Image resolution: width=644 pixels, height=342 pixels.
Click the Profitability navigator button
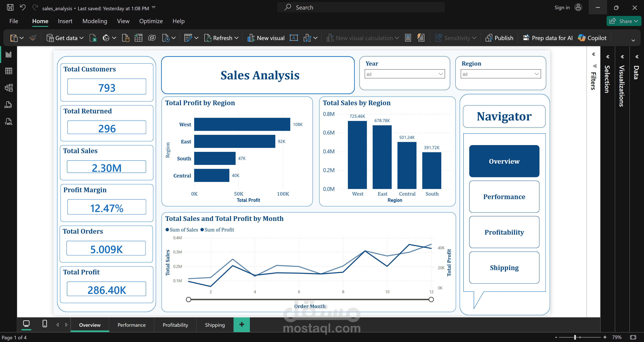504,232
